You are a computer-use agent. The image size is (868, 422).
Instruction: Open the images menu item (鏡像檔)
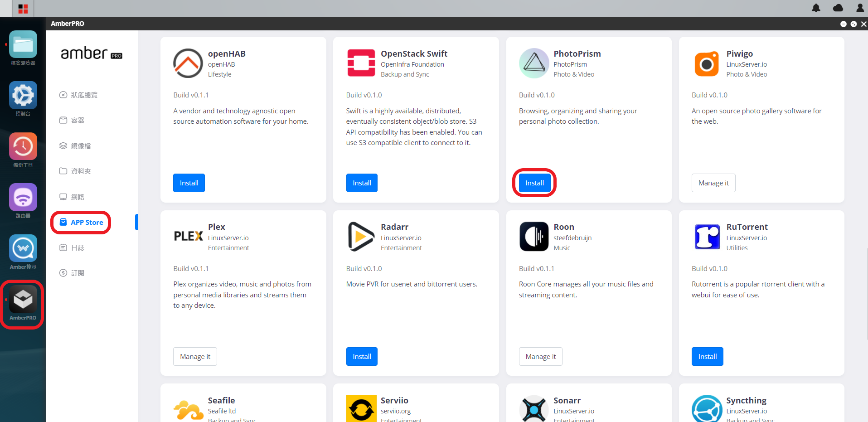(x=75, y=146)
